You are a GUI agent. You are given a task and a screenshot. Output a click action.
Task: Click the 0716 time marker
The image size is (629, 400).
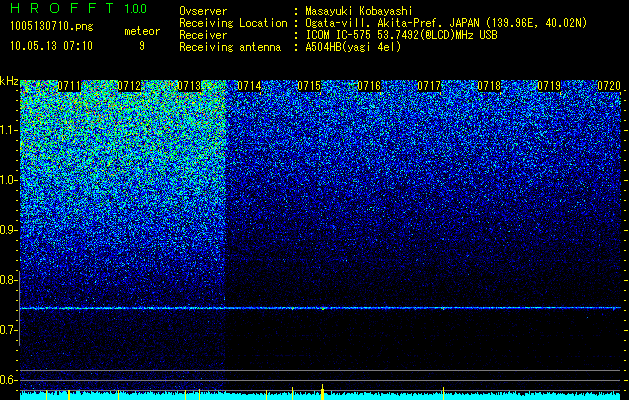[369, 86]
